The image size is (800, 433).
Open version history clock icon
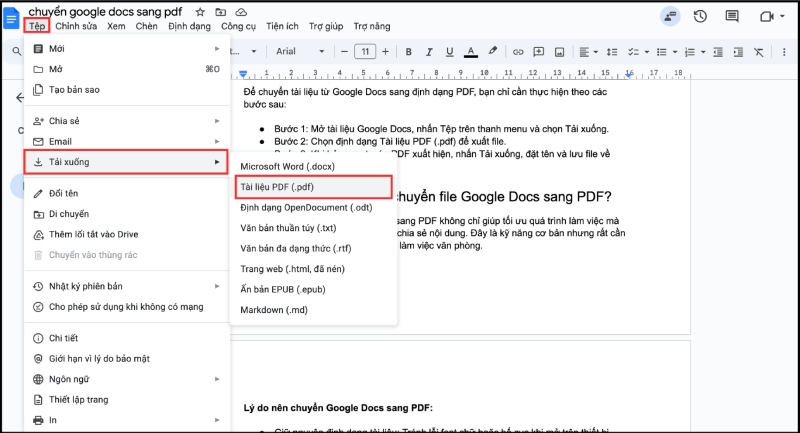coord(700,16)
